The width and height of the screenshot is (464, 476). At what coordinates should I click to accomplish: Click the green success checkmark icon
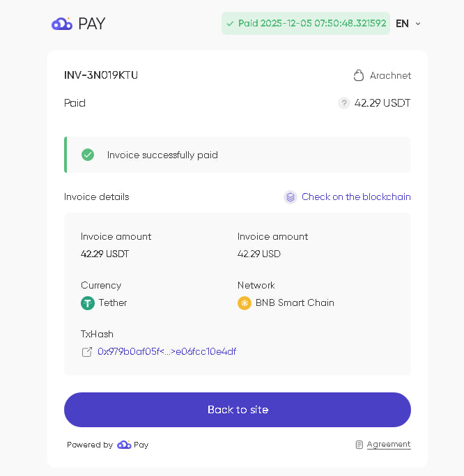[x=88, y=155]
